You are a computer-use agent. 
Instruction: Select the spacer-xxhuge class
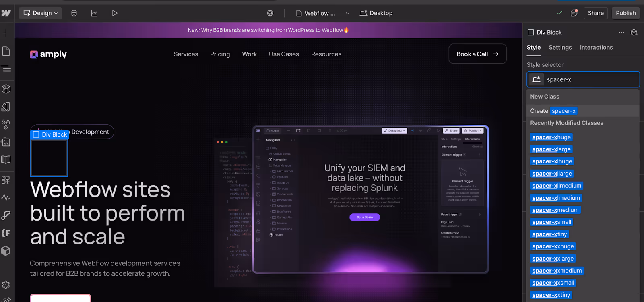pyautogui.click(x=553, y=246)
